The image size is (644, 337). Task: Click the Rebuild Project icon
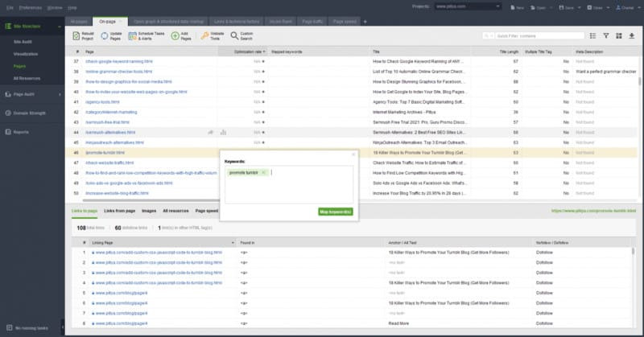coord(77,36)
